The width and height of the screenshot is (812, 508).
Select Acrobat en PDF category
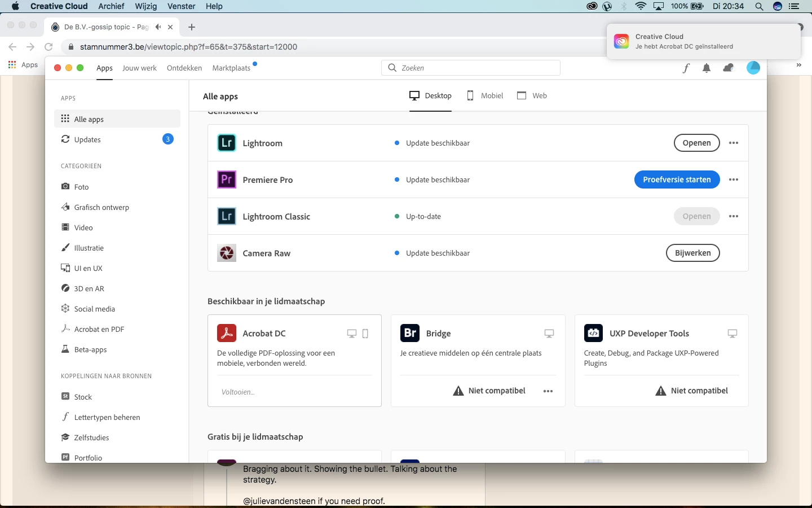tap(117, 329)
